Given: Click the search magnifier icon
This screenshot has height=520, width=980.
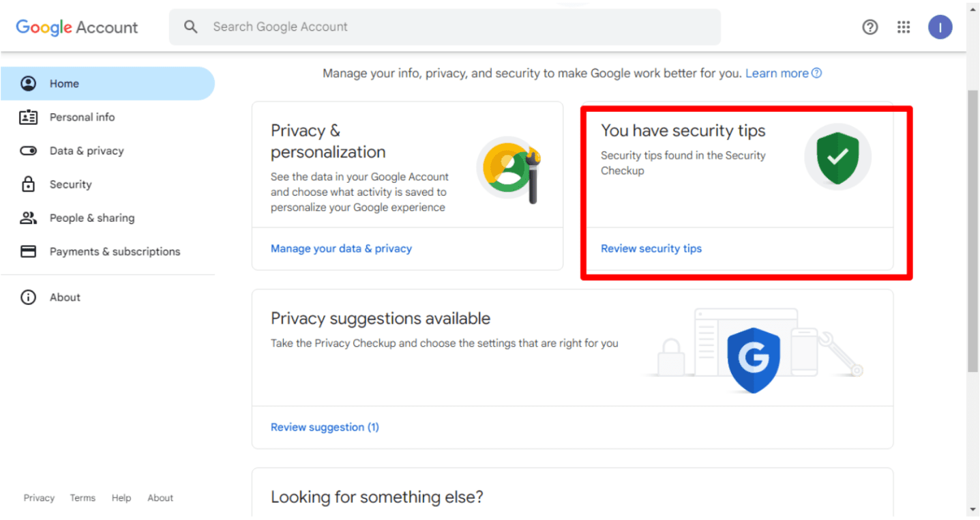Looking at the screenshot, I should 191,27.
